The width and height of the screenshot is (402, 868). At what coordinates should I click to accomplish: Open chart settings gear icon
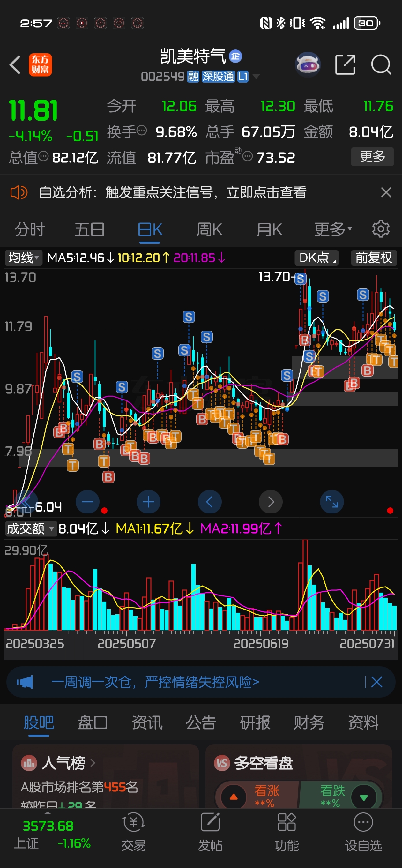coord(381,229)
